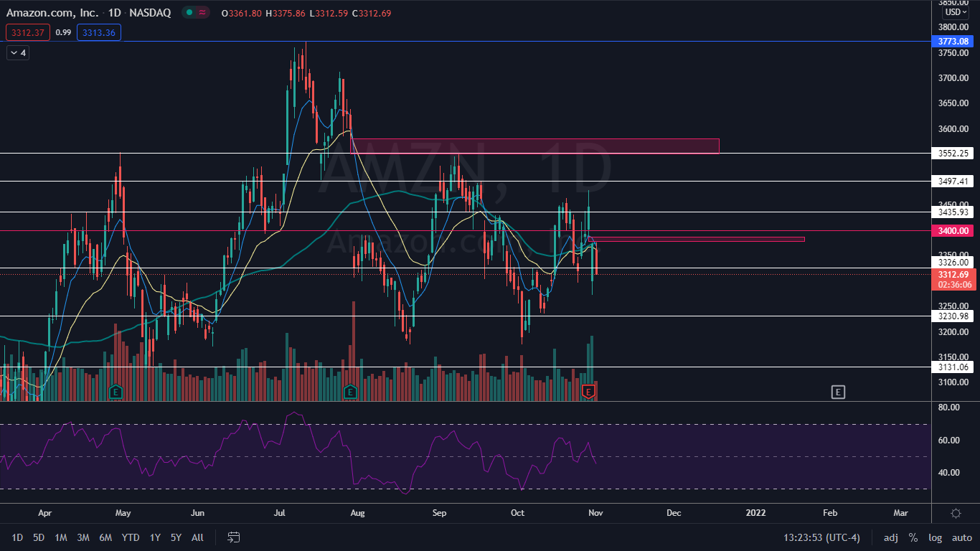The height and width of the screenshot is (551, 980).
Task: Click the low value L3312.59
Action: 330,13
